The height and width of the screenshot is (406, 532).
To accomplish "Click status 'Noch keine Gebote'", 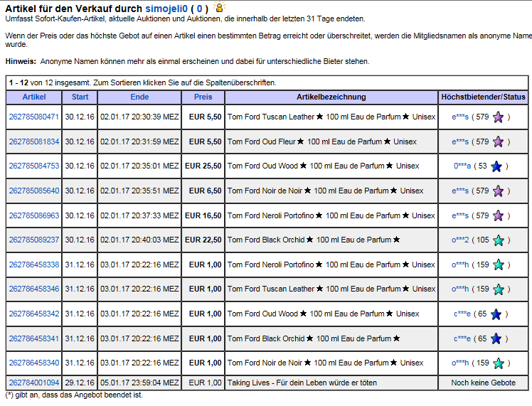I will coord(483,383).
